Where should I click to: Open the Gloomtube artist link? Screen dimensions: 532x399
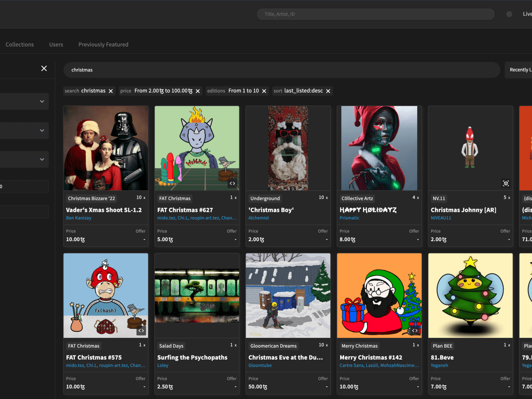(260, 366)
